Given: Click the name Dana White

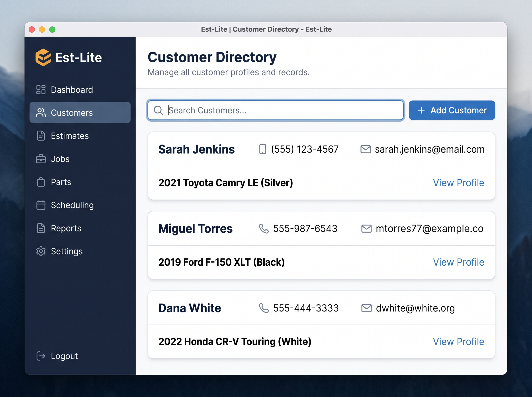Looking at the screenshot, I should click(x=190, y=308).
